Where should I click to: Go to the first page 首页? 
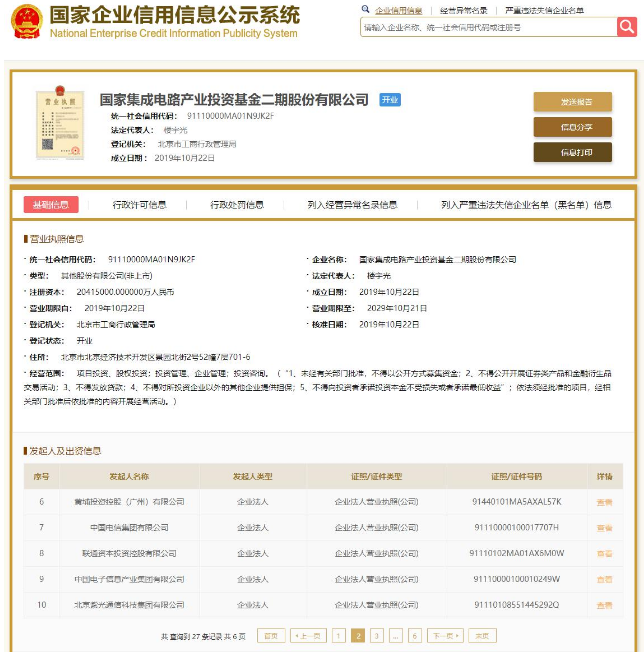point(271,636)
